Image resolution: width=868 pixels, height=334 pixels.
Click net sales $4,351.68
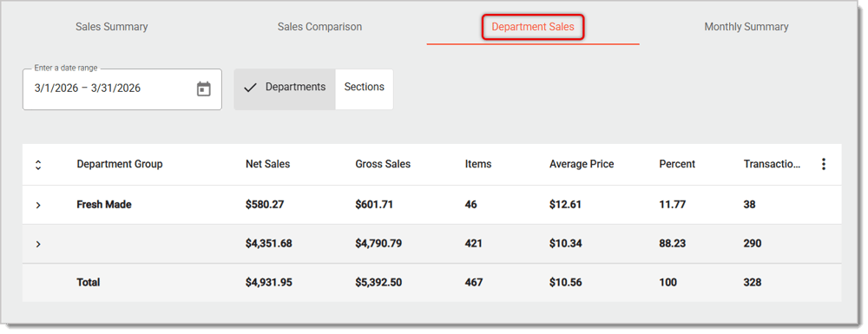pyautogui.click(x=269, y=243)
